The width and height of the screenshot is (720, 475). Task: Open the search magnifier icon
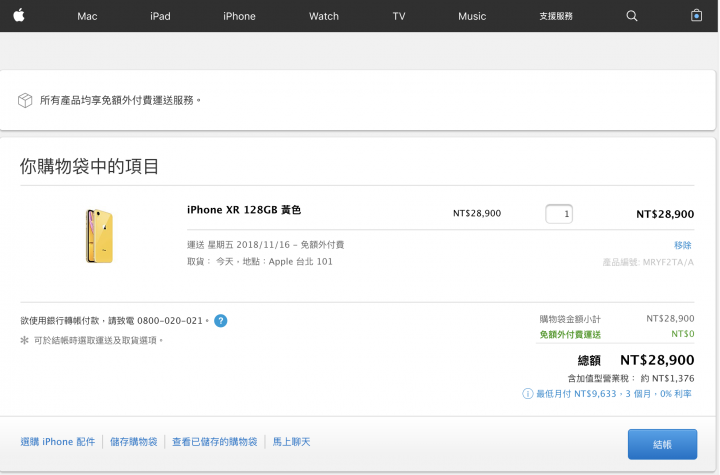[632, 16]
